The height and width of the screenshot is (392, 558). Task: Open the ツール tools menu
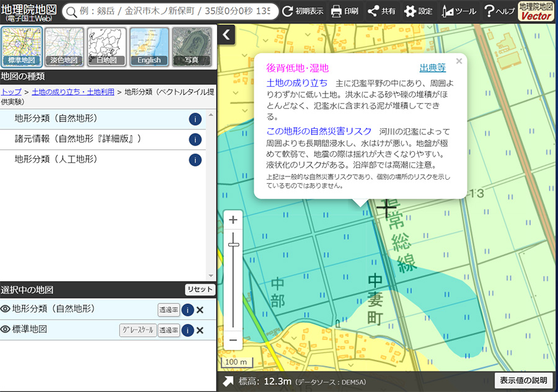[459, 11]
